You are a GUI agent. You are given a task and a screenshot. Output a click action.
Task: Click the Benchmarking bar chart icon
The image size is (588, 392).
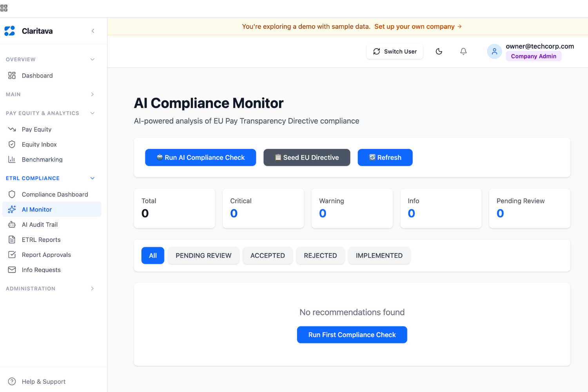[x=12, y=159]
